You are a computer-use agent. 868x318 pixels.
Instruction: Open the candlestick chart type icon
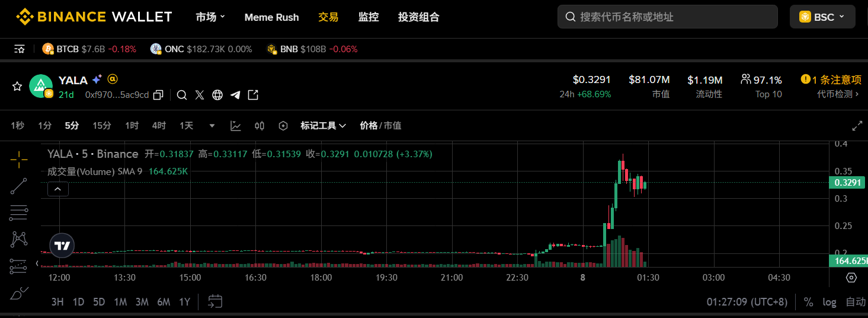(x=260, y=125)
